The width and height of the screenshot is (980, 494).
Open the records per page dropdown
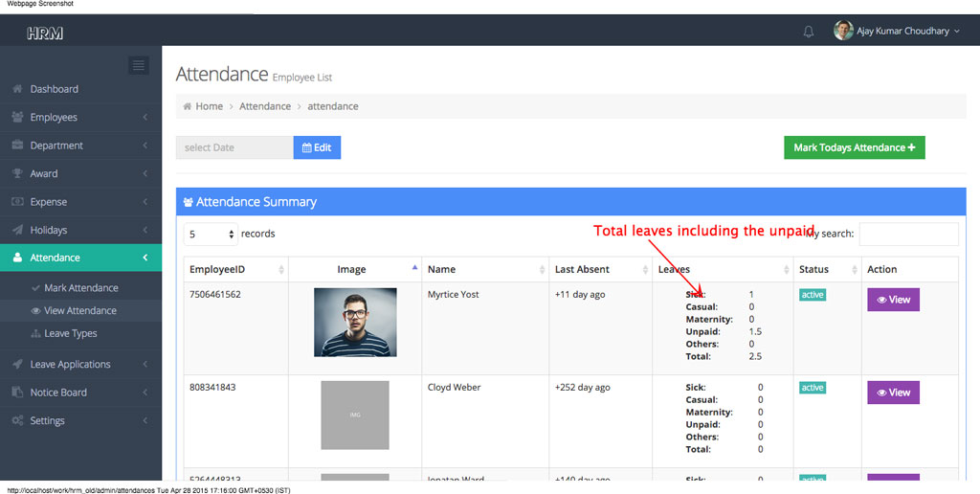(x=212, y=234)
